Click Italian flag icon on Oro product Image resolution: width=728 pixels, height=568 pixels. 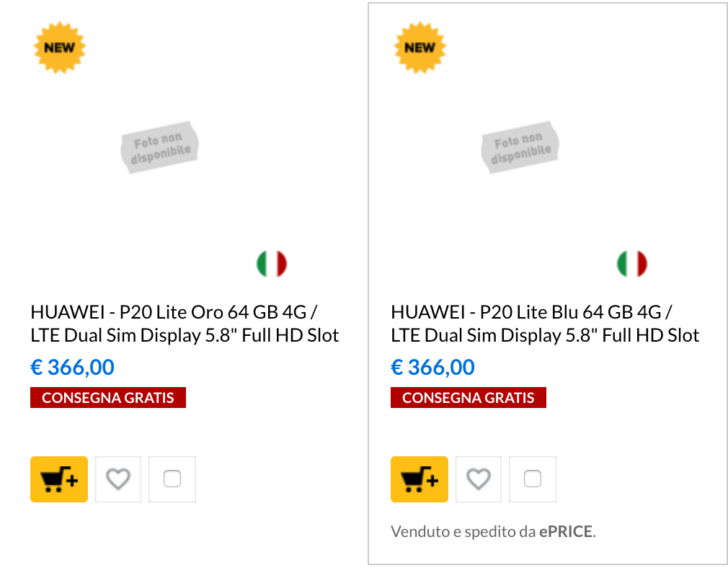point(272,264)
